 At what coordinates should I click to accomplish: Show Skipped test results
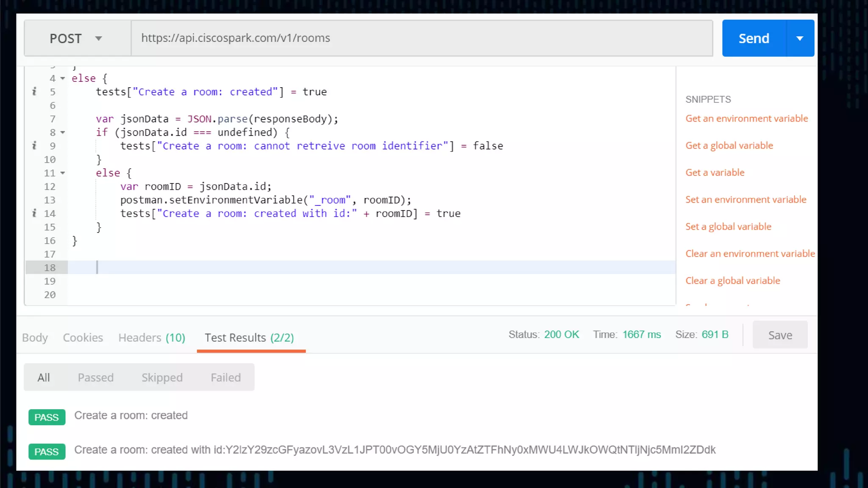(162, 377)
